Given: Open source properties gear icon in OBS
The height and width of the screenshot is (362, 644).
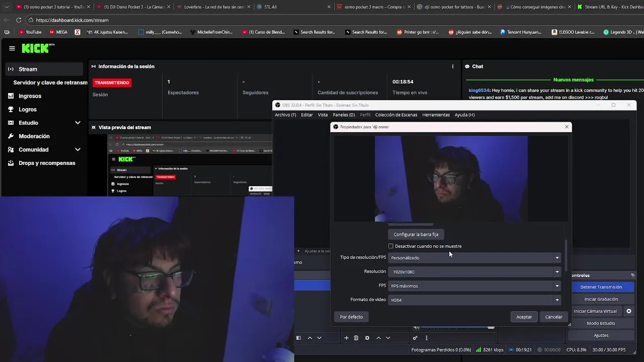Looking at the screenshot, I should (367, 338).
